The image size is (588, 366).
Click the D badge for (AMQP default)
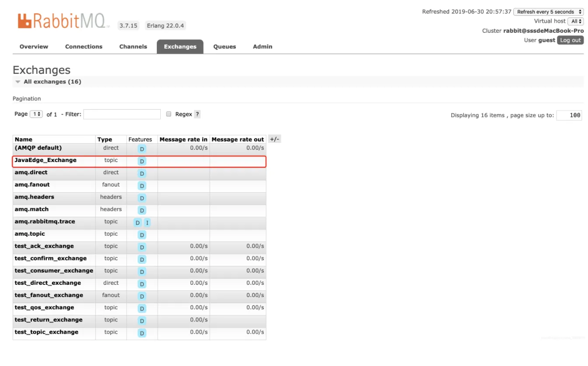point(142,149)
